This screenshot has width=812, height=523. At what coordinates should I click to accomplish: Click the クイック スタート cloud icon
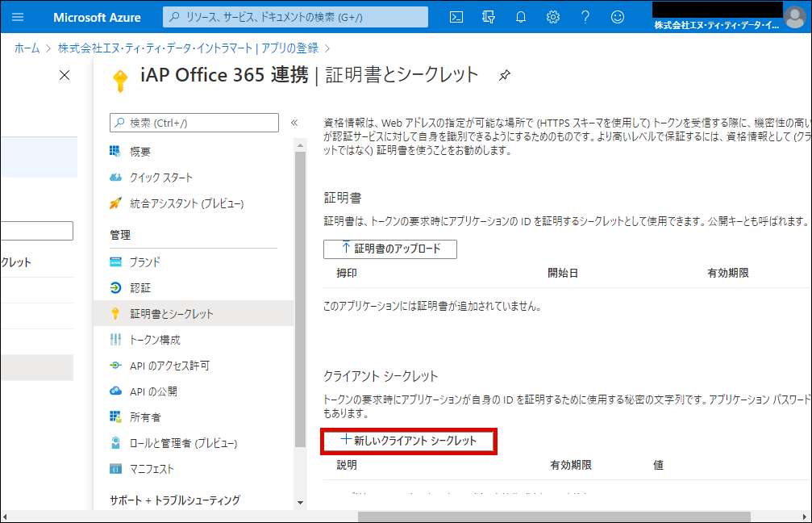click(115, 178)
